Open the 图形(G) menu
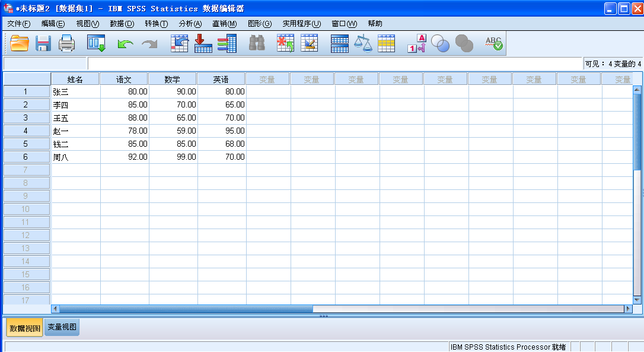The height and width of the screenshot is (352, 644). pos(260,24)
